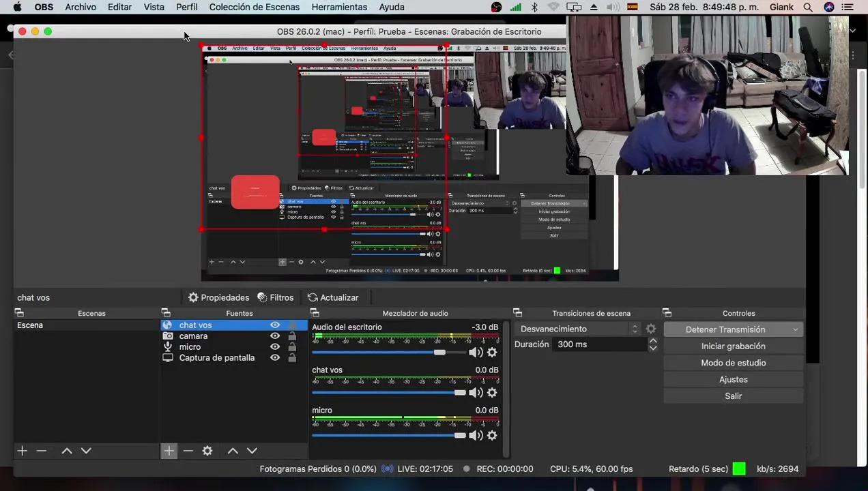
Task: Open Audio del escritorio settings gear
Action: (x=492, y=353)
